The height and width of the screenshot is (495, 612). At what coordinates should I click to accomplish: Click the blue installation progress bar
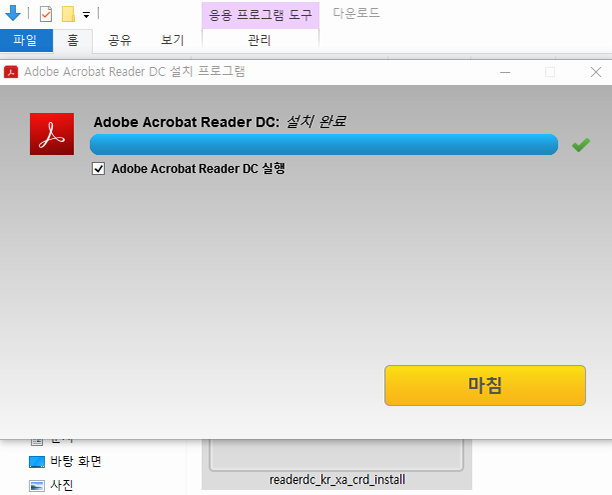click(x=324, y=144)
